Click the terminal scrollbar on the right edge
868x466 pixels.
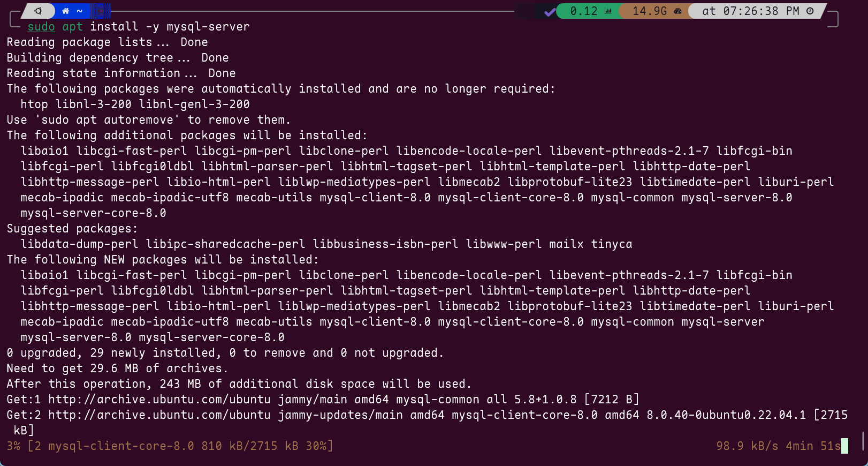863,441
